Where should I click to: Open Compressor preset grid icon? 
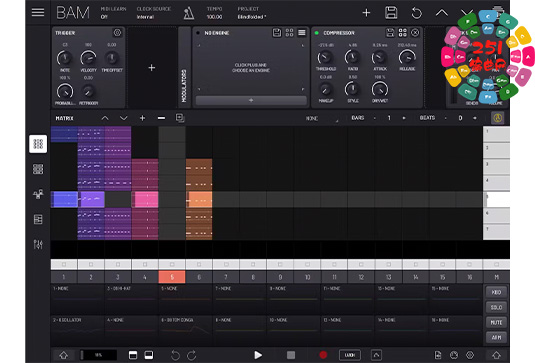403,33
